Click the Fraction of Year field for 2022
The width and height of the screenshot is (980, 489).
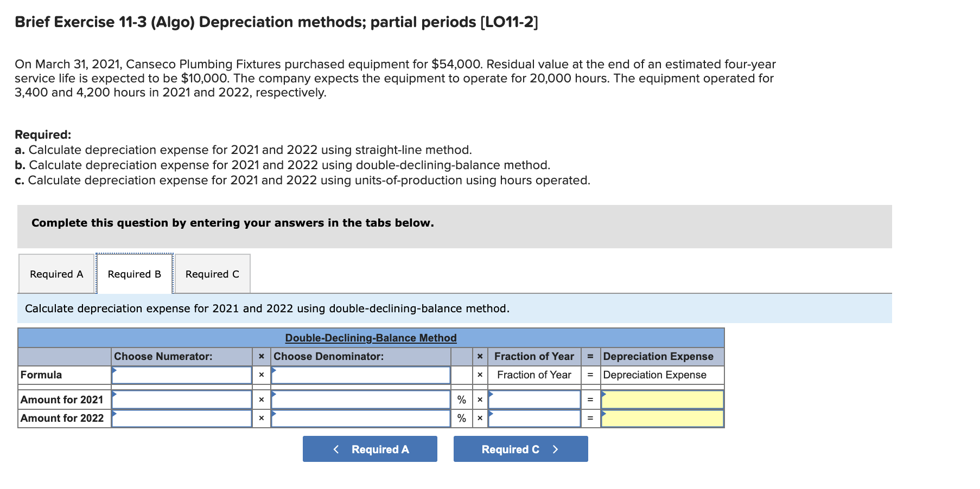(534, 418)
